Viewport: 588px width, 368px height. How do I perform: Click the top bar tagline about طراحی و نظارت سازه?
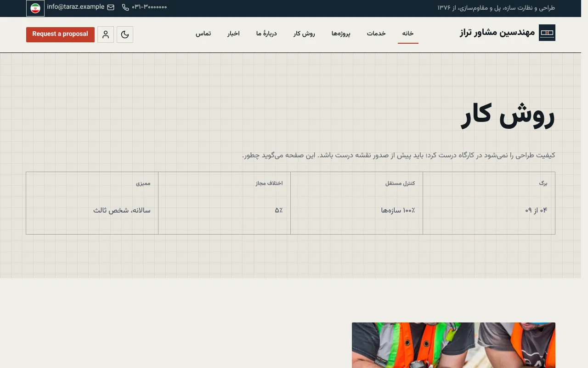coord(496,7)
